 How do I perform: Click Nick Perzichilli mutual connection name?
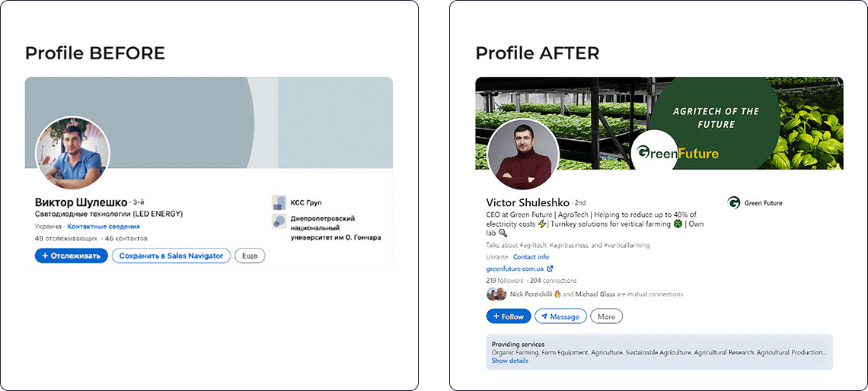tap(531, 294)
